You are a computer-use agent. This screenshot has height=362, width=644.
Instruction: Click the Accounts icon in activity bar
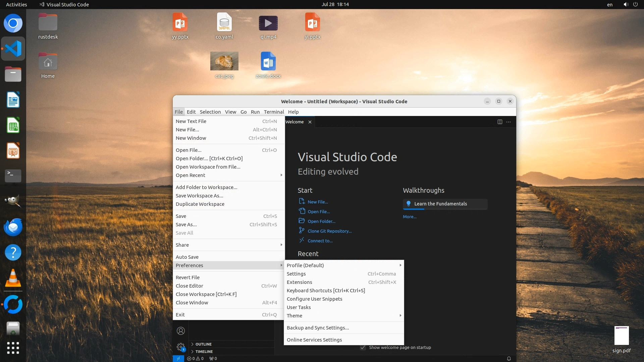pos(181,331)
